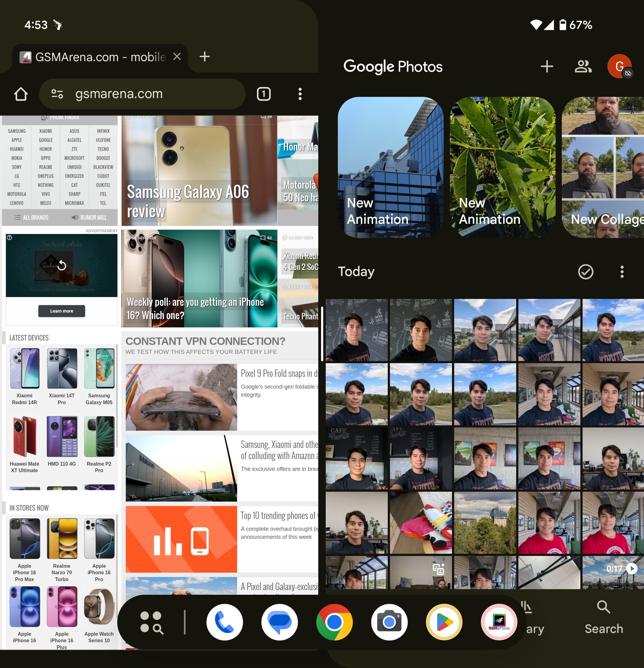
Task: Open HMD 110 4G device
Action: pyautogui.click(x=62, y=441)
